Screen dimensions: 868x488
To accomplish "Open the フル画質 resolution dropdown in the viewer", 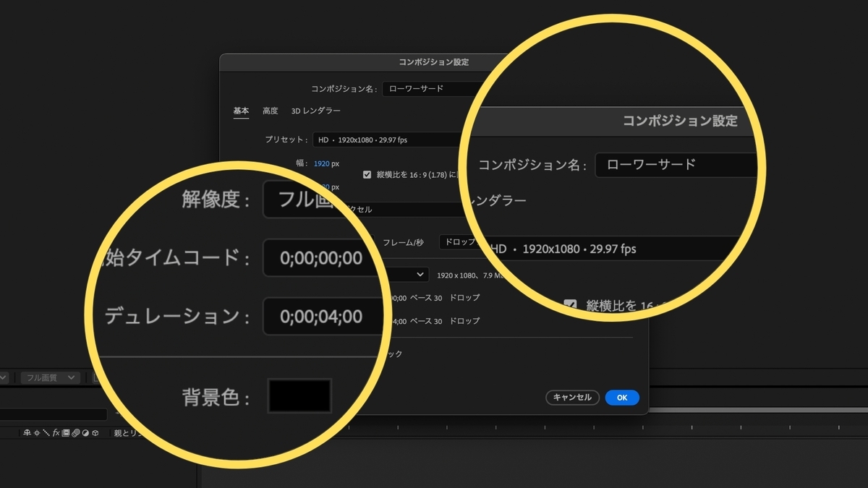I will (49, 377).
